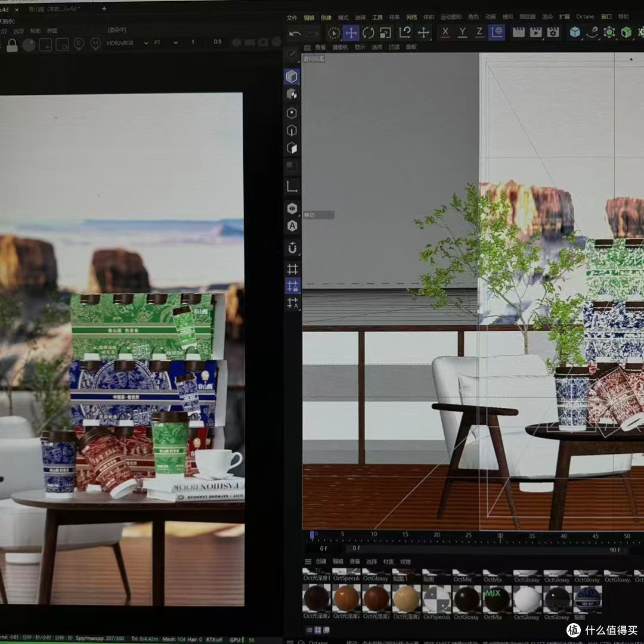Click the focus picker F pin icon
The height and width of the screenshot is (644, 644).
click(x=79, y=44)
